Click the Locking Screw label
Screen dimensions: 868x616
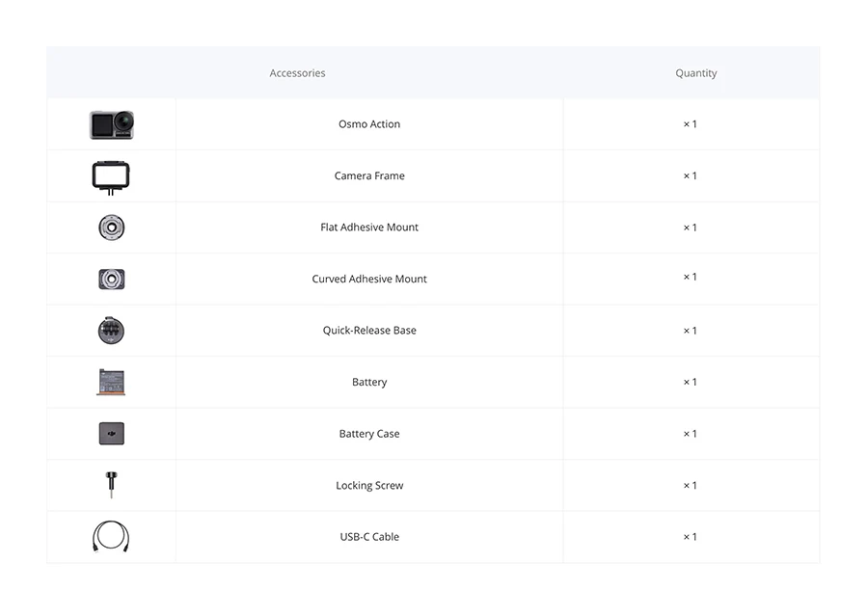tap(369, 486)
